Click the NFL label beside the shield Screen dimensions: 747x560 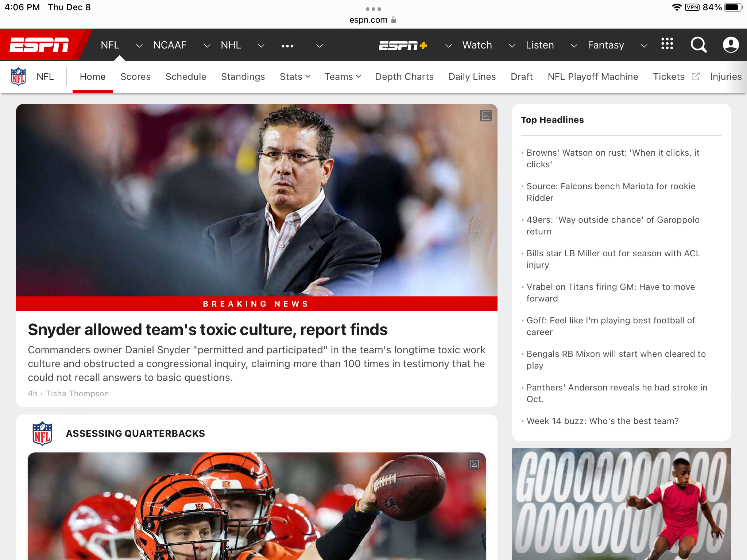point(45,77)
